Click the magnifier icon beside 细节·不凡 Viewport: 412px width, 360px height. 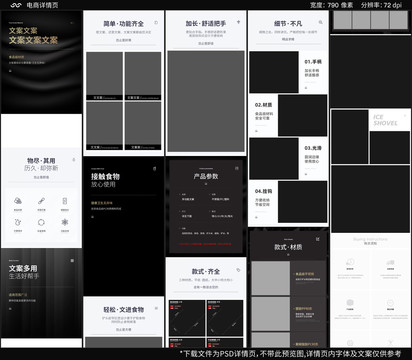(x=320, y=22)
